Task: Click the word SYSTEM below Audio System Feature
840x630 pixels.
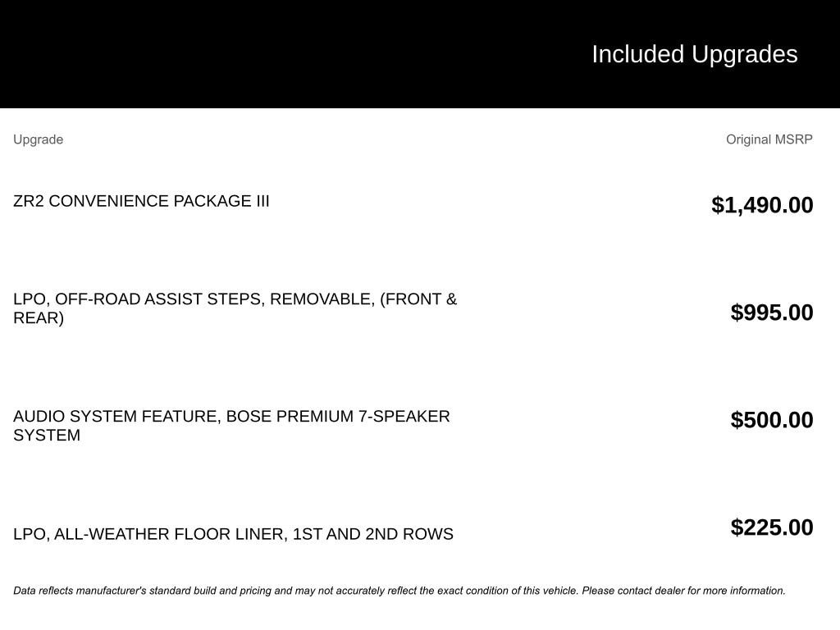Action: click(47, 436)
